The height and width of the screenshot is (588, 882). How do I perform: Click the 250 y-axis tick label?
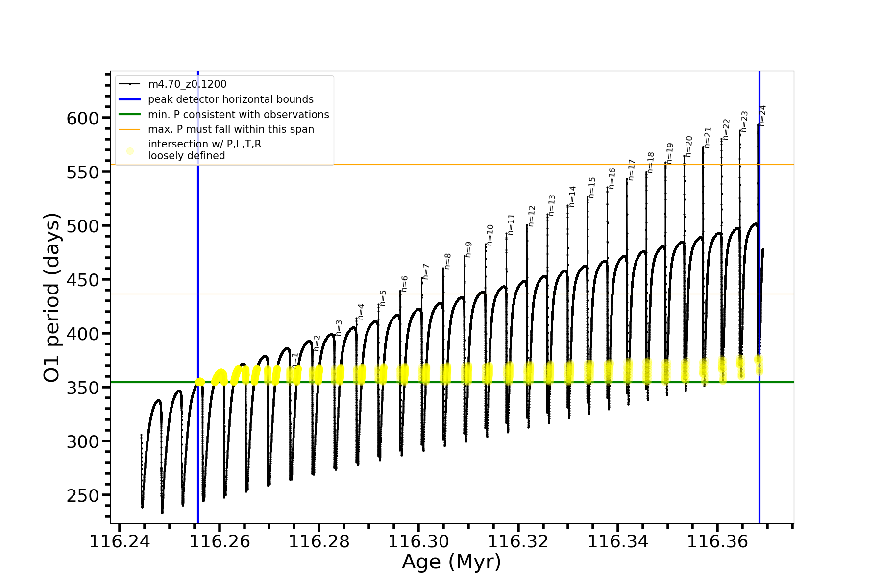[82, 495]
